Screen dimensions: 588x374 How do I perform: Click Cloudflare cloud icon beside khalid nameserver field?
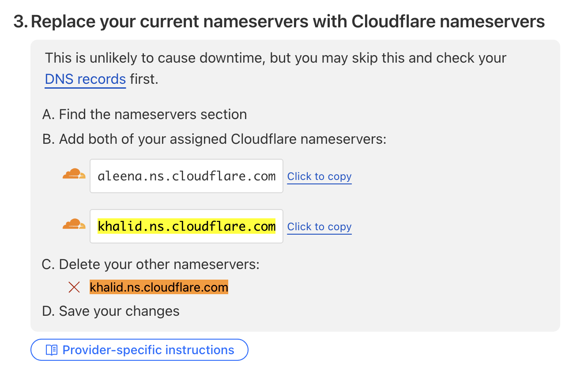[x=74, y=224]
